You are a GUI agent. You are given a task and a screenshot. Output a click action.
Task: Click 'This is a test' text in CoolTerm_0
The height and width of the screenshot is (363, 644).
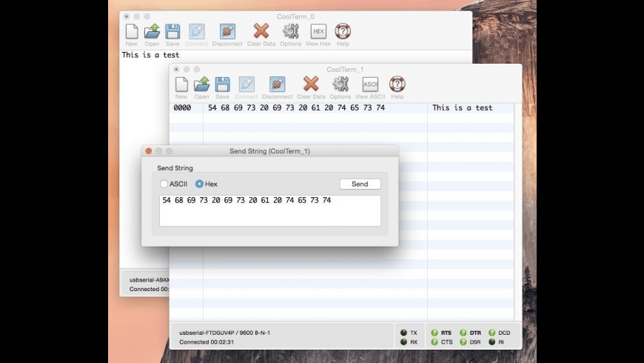point(151,55)
